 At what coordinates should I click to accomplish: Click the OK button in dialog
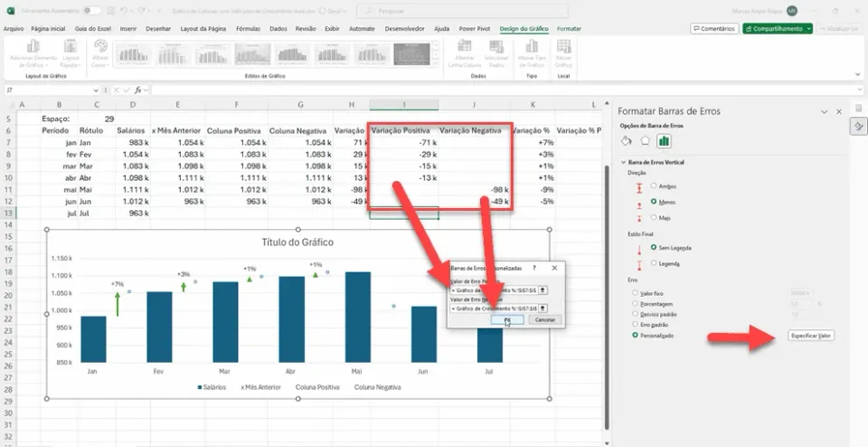tap(507, 320)
